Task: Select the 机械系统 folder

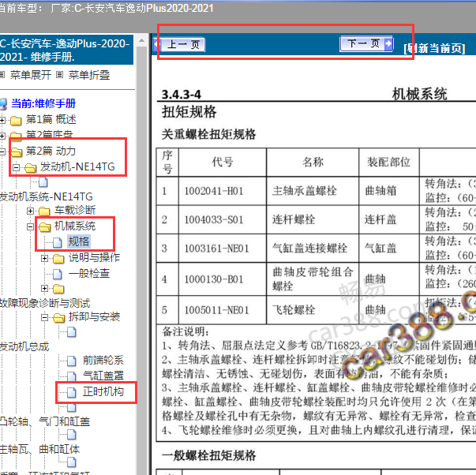Action: 75,226
